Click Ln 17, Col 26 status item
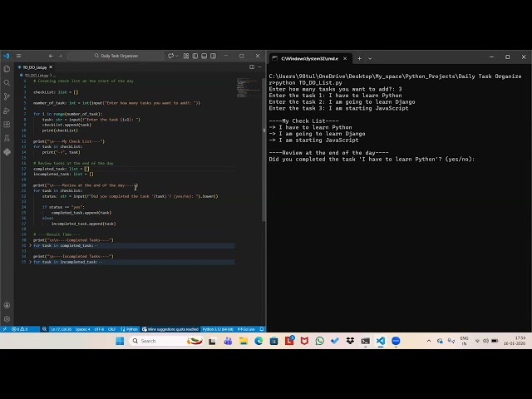 (61, 329)
